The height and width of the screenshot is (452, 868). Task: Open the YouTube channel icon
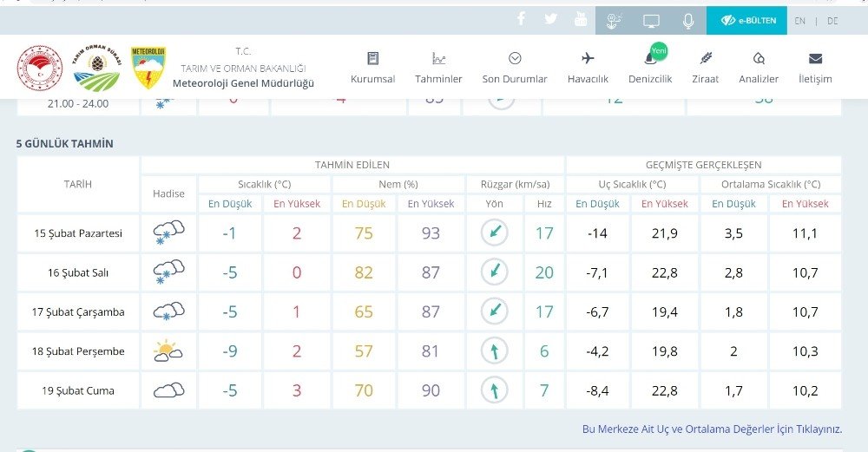[581, 20]
